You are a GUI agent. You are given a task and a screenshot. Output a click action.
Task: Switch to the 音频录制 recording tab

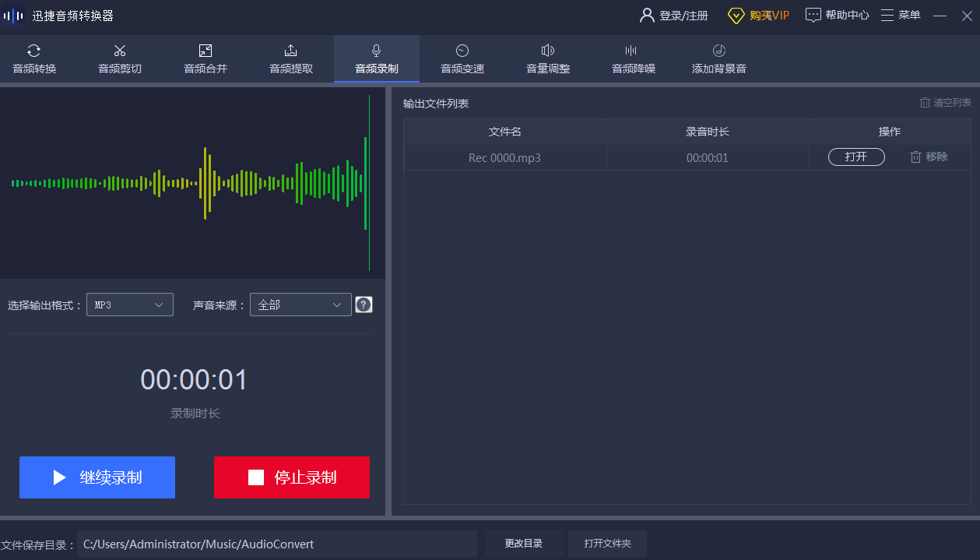click(377, 59)
